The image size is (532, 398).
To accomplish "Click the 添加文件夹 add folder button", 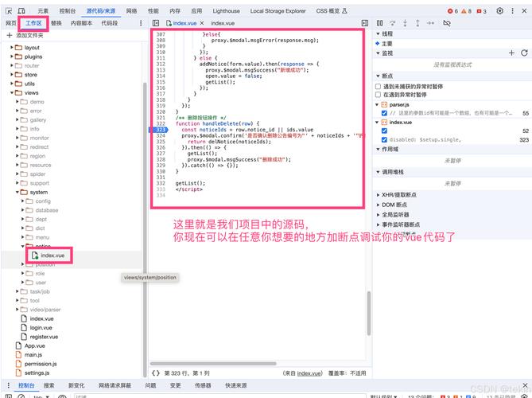I will [x=25, y=35].
